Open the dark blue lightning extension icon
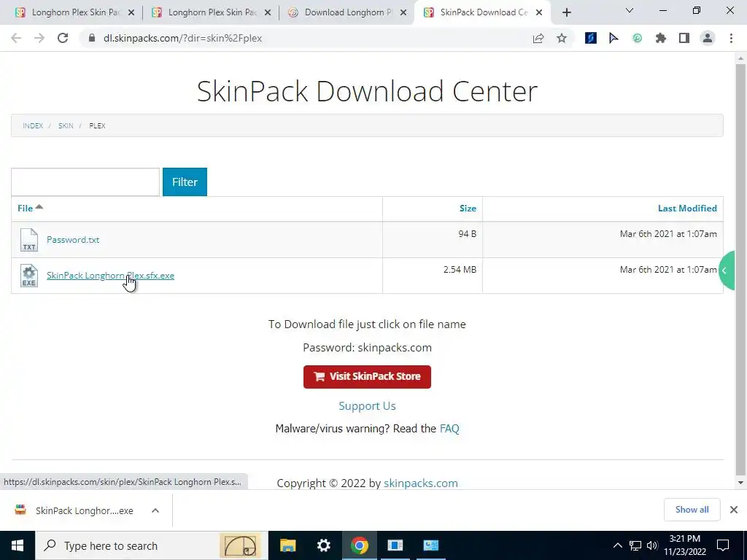Viewport: 747px width, 560px height. pos(591,38)
